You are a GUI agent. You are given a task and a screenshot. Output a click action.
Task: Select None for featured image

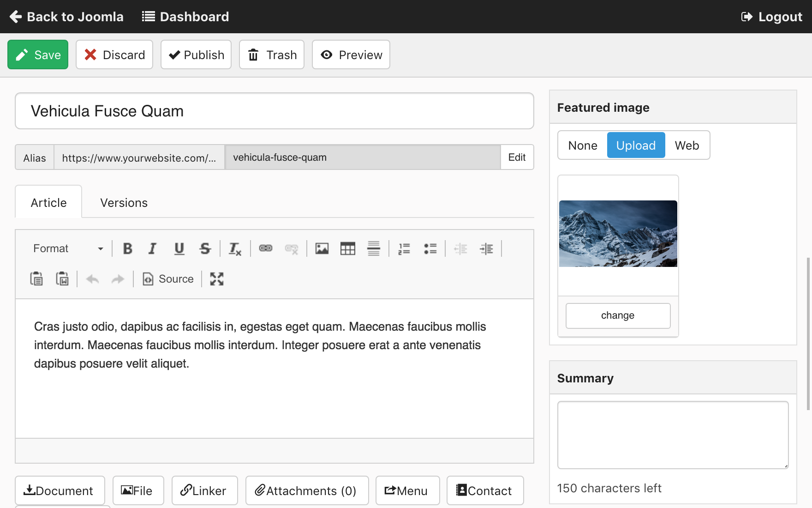(583, 145)
